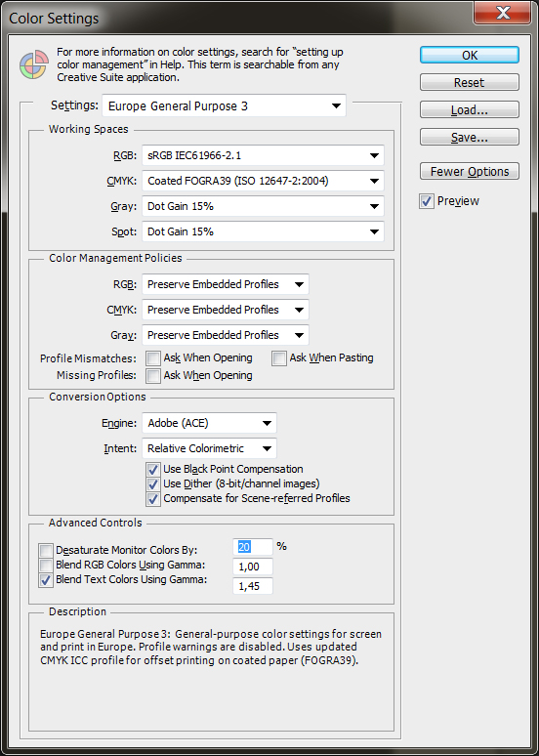The width and height of the screenshot is (539, 756).
Task: Expand the RGB working space dropdown
Action: [263, 155]
